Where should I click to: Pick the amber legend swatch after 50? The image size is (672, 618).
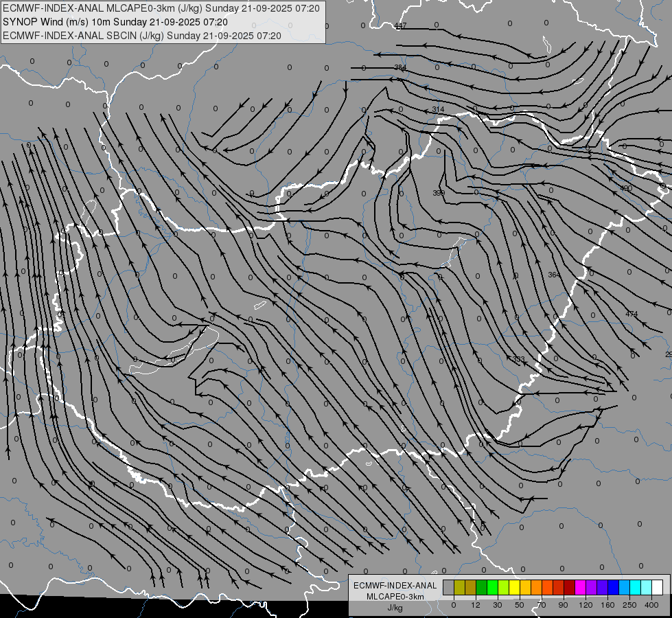525,587
